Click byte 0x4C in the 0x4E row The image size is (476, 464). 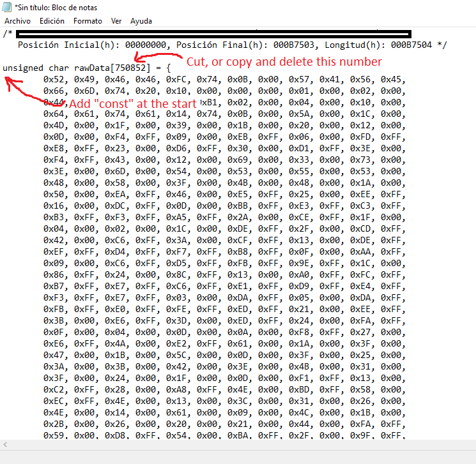[x=299, y=413]
